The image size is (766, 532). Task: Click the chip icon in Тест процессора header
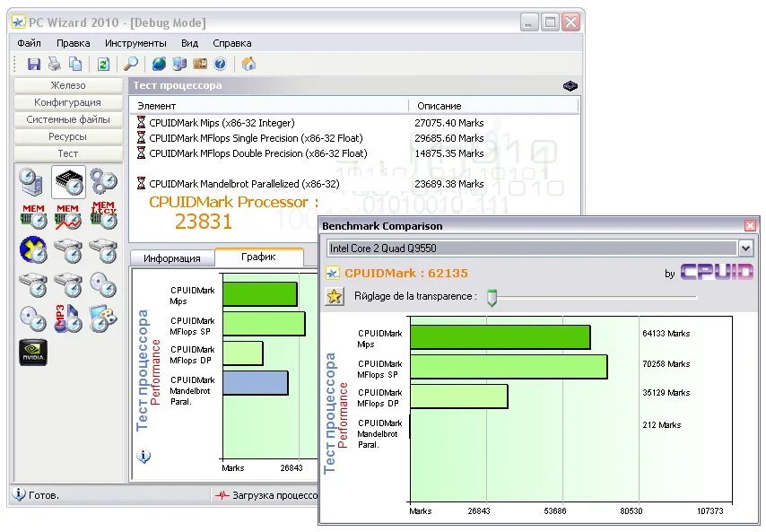click(570, 86)
